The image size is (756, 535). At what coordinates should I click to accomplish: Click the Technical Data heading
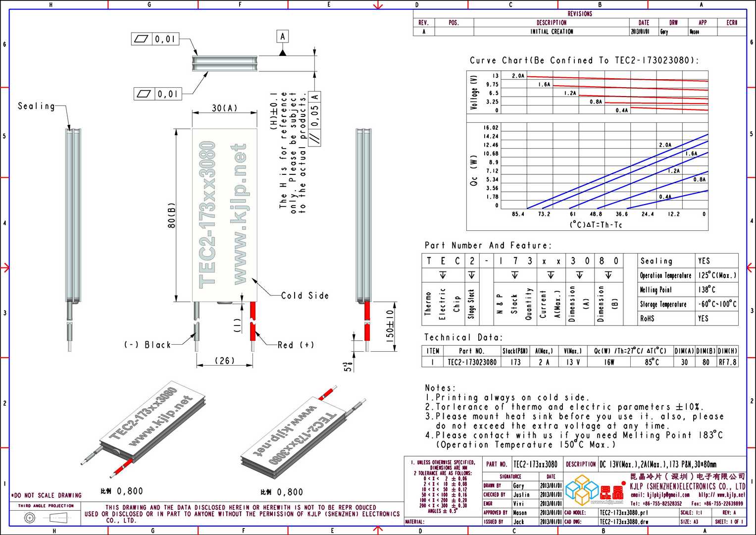[463, 338]
